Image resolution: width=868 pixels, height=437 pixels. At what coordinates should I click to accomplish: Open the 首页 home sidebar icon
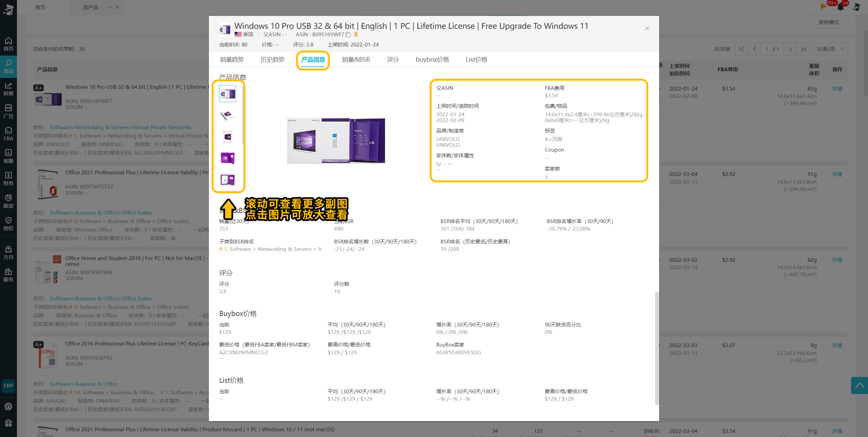coord(8,44)
